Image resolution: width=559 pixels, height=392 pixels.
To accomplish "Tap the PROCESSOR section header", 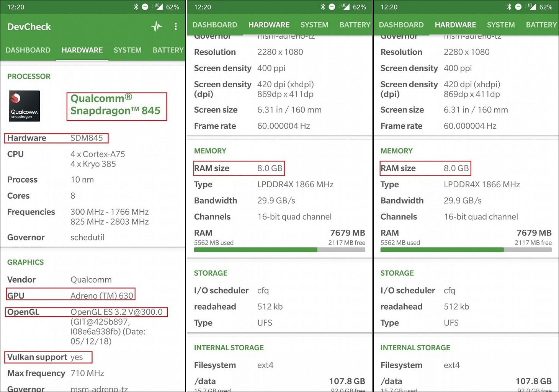I will click(x=29, y=76).
